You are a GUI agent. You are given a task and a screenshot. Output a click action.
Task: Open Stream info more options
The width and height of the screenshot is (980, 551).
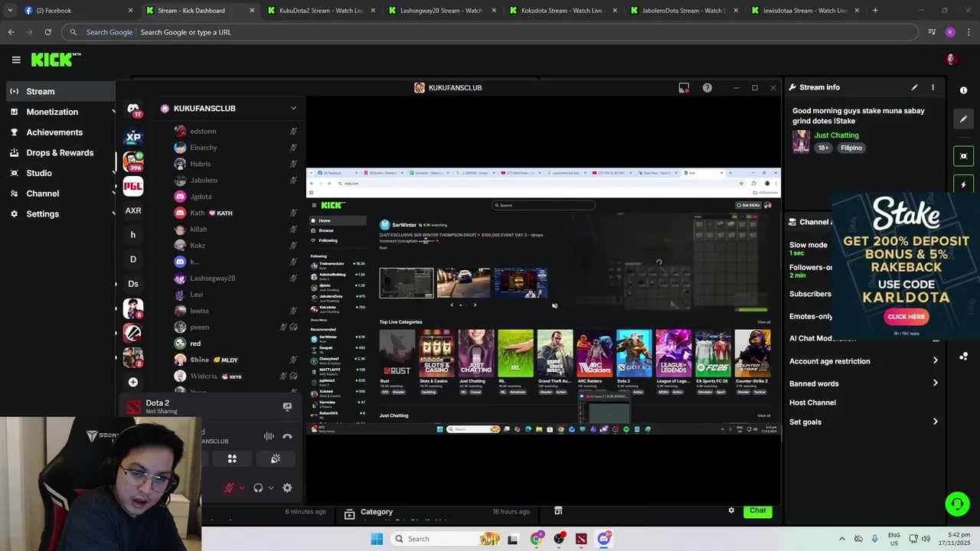[933, 87]
